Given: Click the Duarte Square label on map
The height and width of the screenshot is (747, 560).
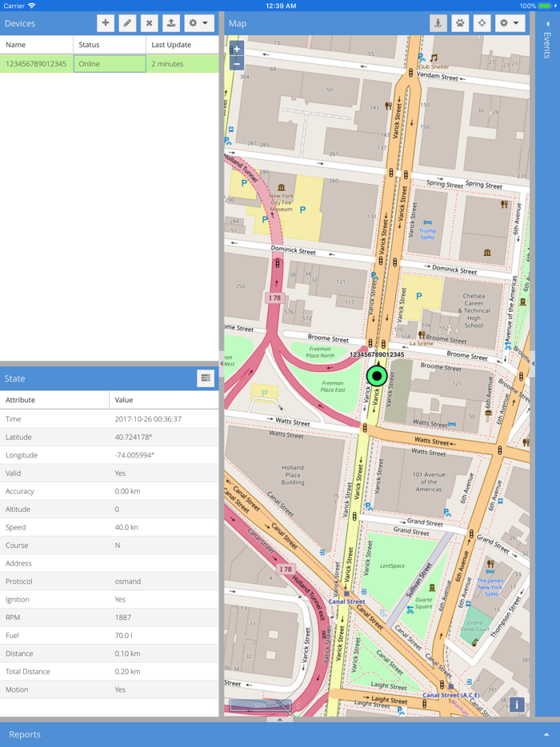Looking at the screenshot, I should coord(424,603).
